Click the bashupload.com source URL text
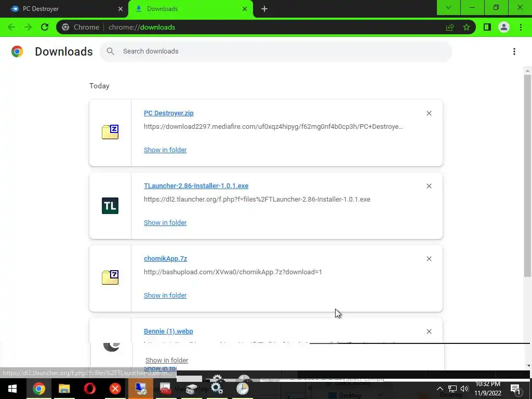The width and height of the screenshot is (532, 399). [x=233, y=272]
